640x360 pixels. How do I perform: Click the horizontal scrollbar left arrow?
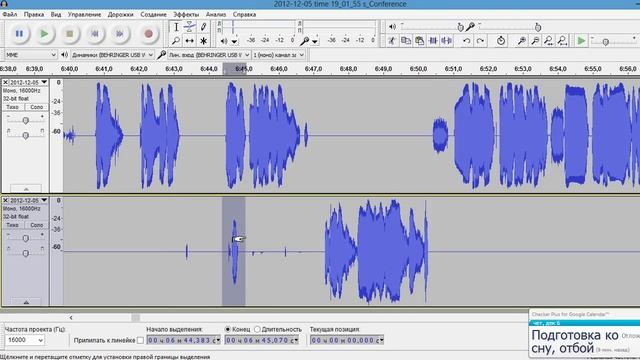[x=71, y=318]
